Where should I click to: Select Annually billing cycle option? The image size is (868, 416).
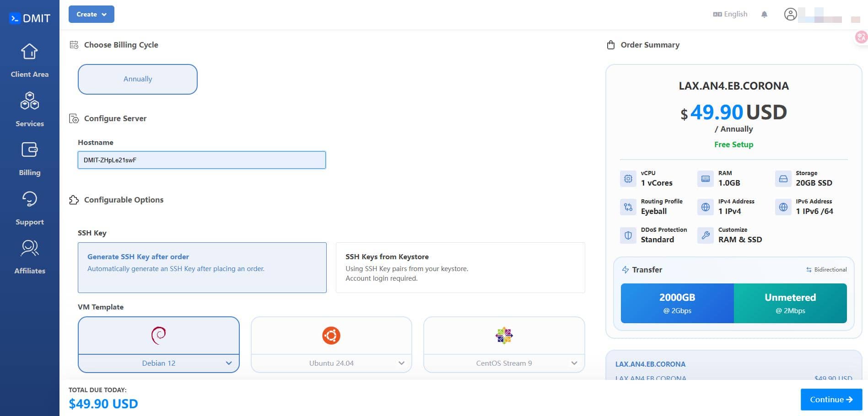138,79
